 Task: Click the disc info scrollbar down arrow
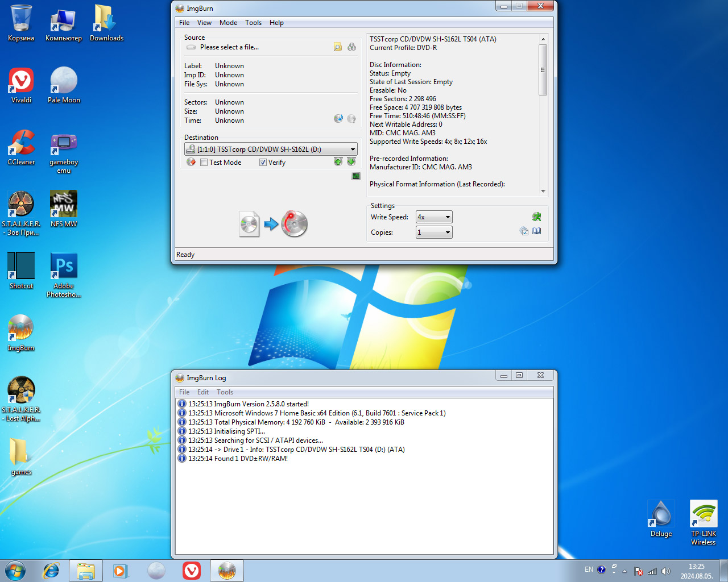[x=543, y=192]
